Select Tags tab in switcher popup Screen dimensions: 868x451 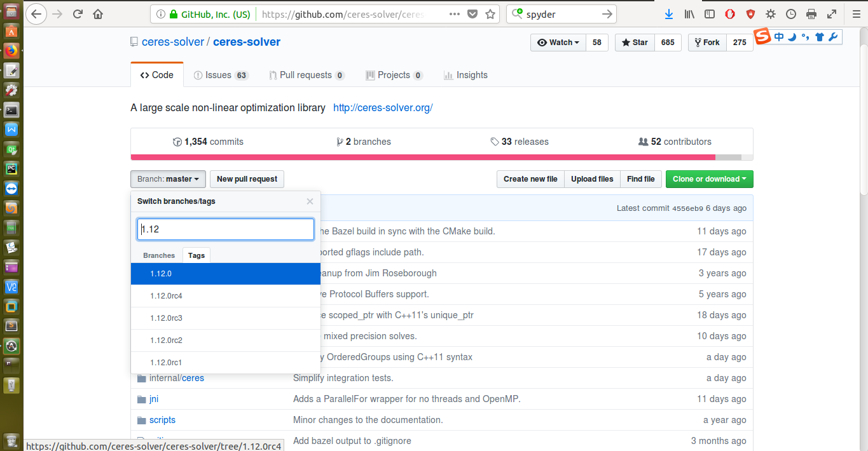[196, 255]
